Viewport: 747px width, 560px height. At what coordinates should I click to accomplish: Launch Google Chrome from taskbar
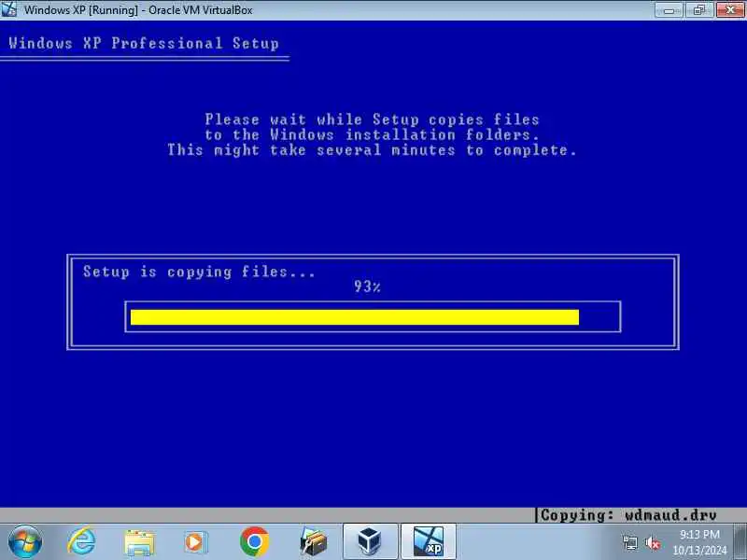(x=254, y=542)
